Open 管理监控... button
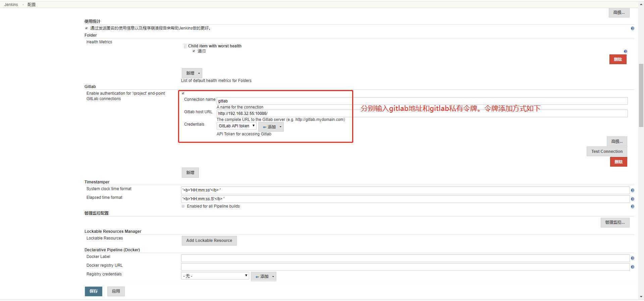The width and height of the screenshot is (644, 301). pos(615,222)
